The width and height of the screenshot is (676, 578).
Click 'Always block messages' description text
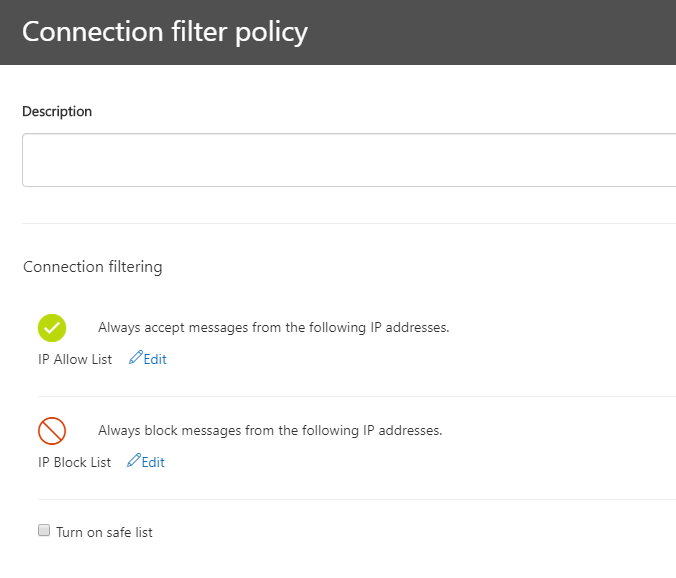[x=270, y=431]
